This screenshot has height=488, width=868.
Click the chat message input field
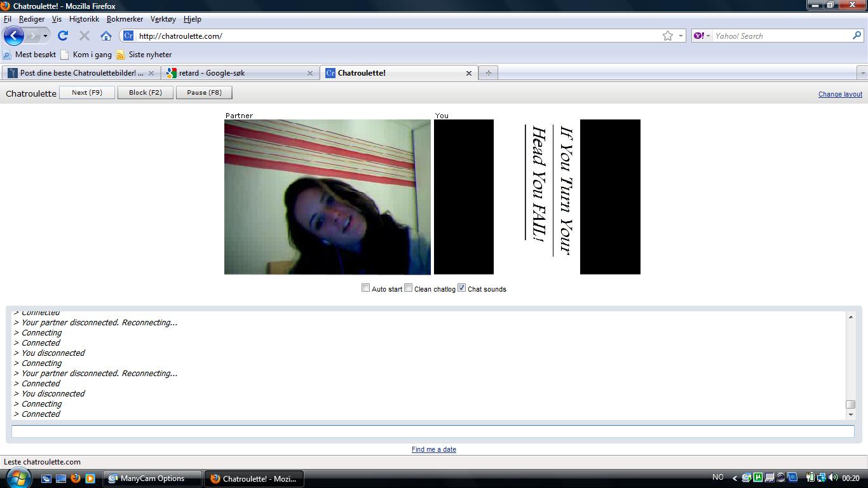click(x=433, y=431)
